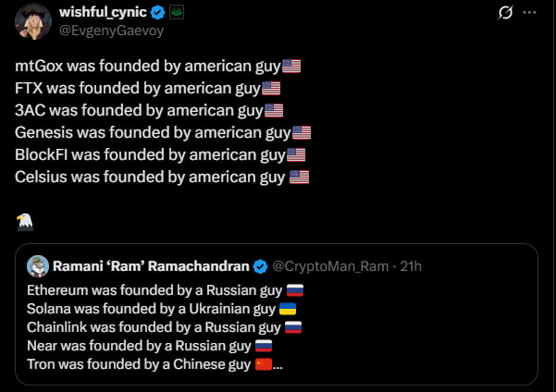Click the US flag after the Celsius line

(x=299, y=176)
